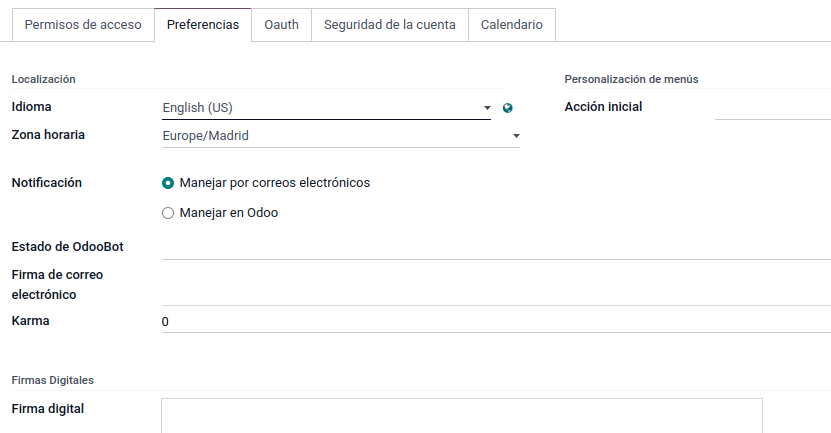Select Manejar en Odoo radio option

coord(168,213)
